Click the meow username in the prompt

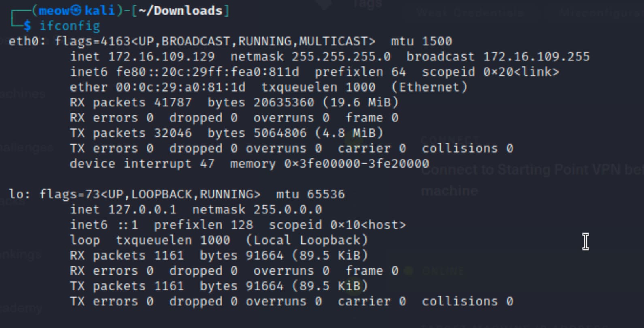[x=54, y=11]
